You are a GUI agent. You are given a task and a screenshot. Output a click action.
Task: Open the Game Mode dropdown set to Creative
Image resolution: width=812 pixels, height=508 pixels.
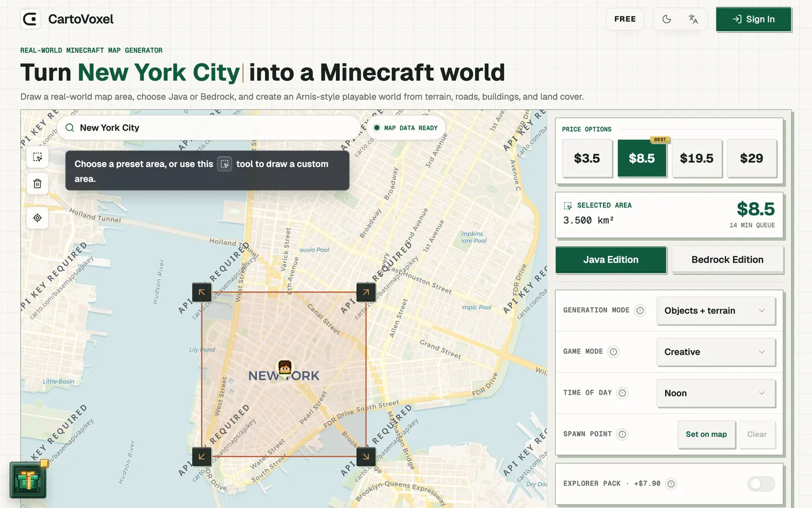tap(716, 352)
